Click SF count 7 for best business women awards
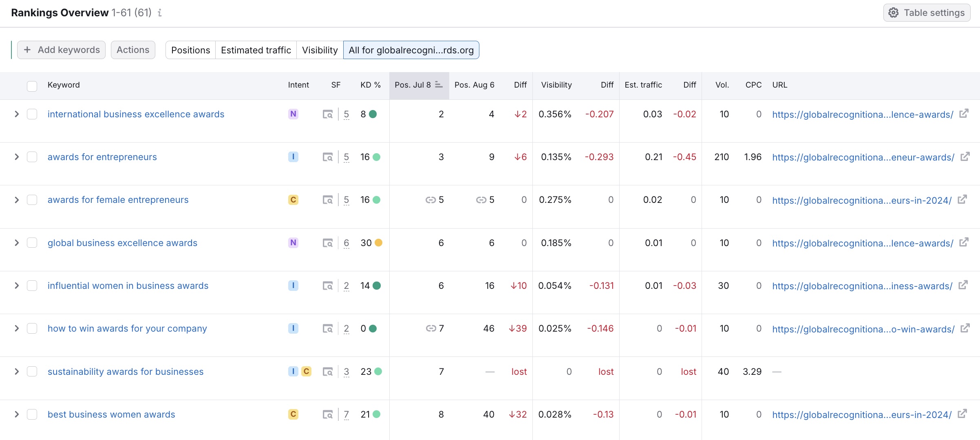This screenshot has width=980, height=440. point(347,415)
